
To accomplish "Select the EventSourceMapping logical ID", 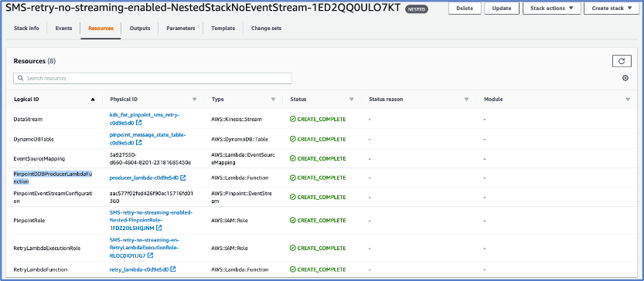I will (39, 158).
